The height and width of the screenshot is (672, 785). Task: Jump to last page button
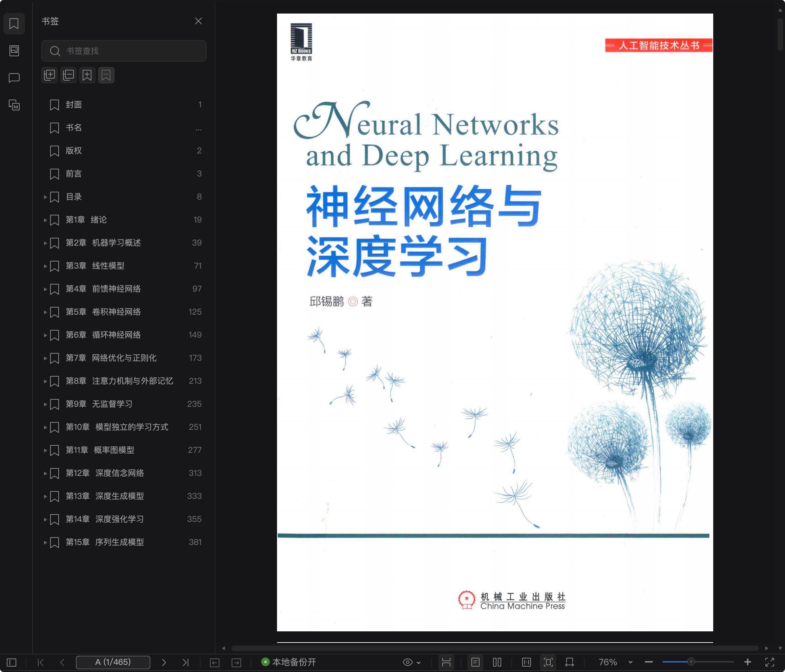click(x=185, y=662)
